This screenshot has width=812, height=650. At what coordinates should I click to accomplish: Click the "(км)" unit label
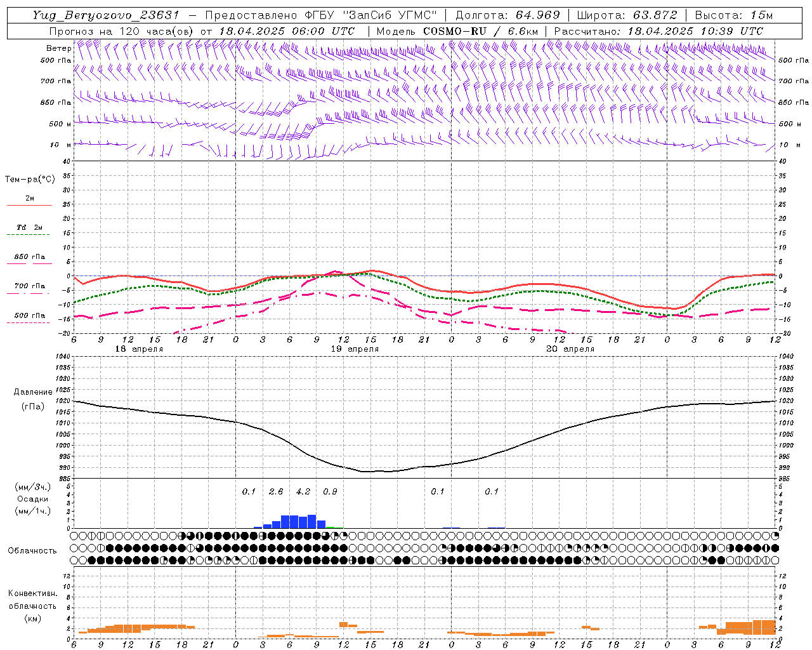pos(33,618)
